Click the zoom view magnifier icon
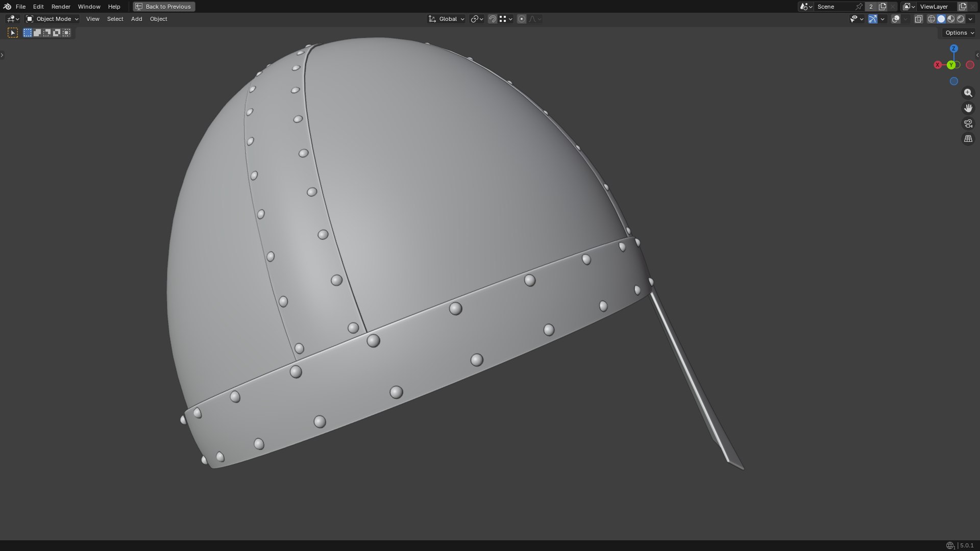Screen dimensions: 980x551 (x=968, y=93)
